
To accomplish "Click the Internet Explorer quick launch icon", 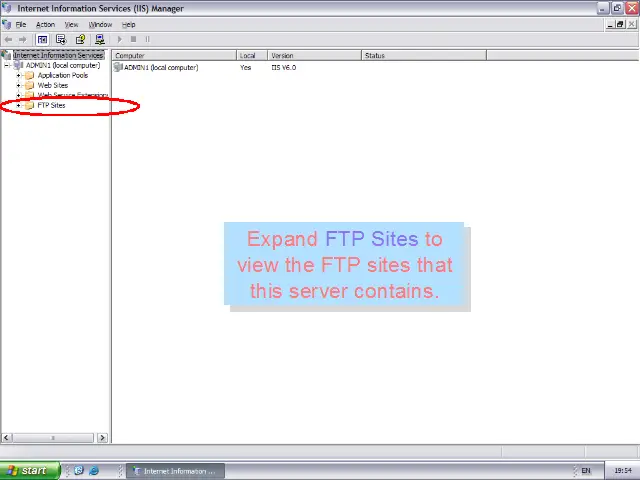I will pyautogui.click(x=94, y=471).
